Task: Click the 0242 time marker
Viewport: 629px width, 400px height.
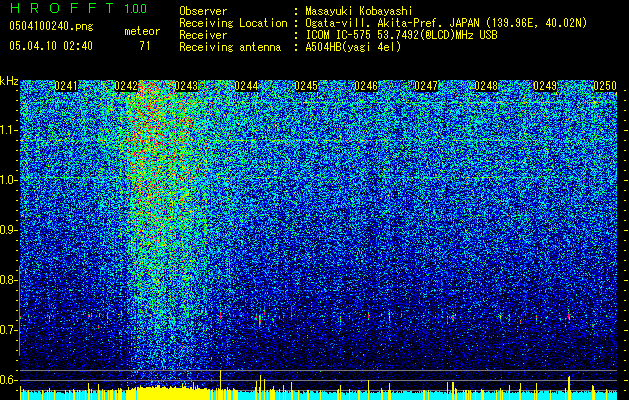Action: coord(126,86)
